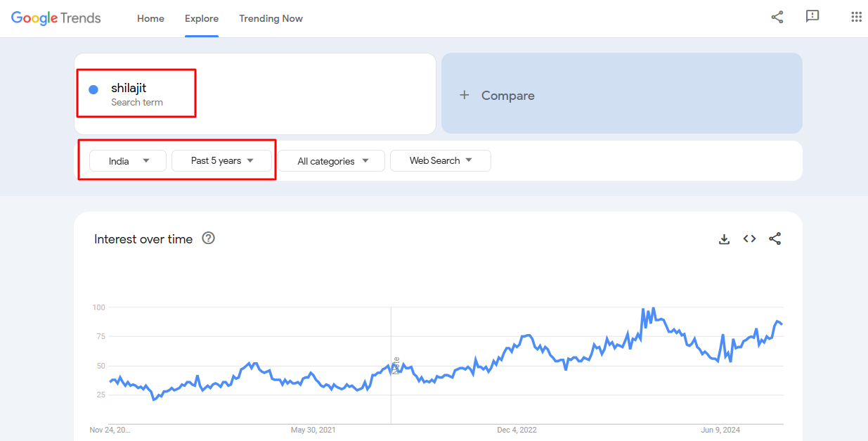Image resolution: width=868 pixels, height=441 pixels.
Task: Open the help icon beside Interest over time
Action: click(208, 238)
